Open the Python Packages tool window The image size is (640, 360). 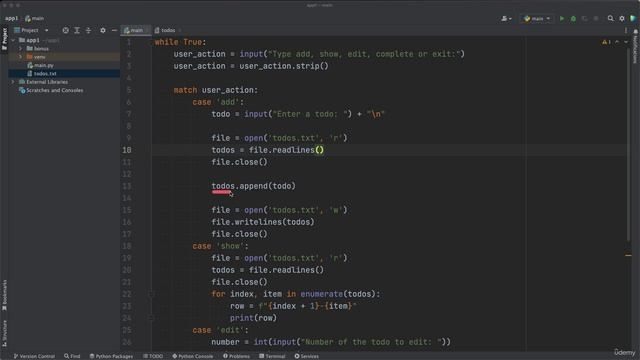pyautogui.click(x=111, y=356)
